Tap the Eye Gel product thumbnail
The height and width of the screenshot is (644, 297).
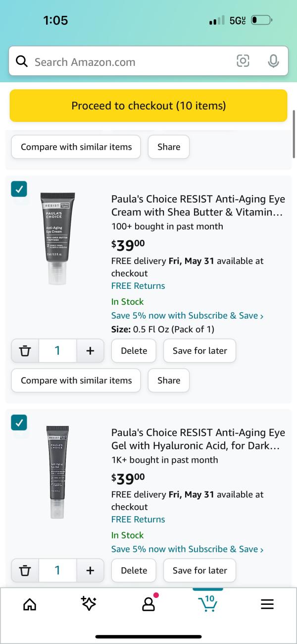57,472
